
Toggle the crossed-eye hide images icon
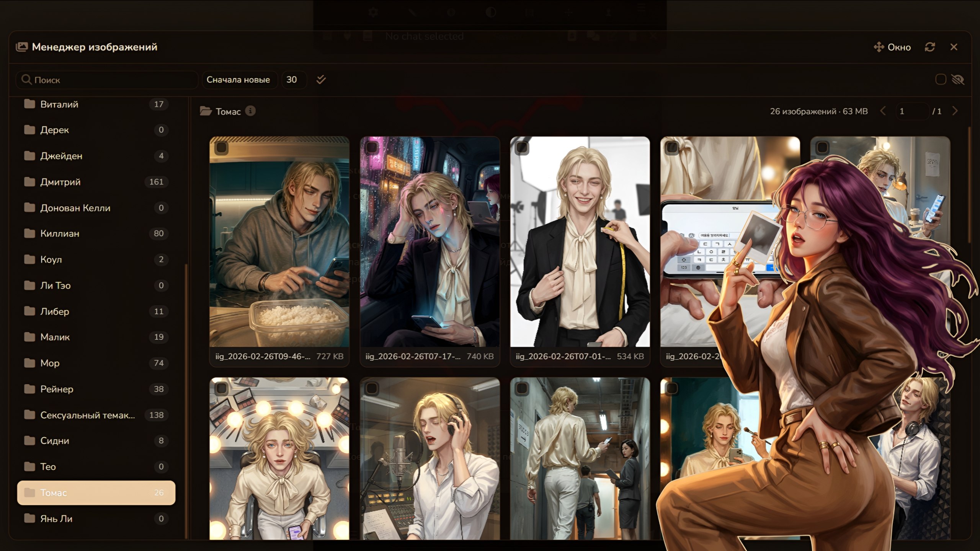tap(957, 80)
